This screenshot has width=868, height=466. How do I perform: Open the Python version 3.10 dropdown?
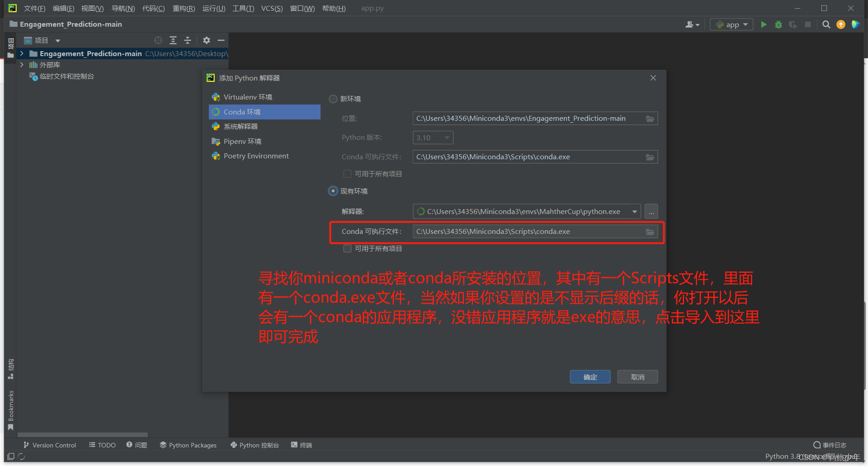tap(433, 138)
